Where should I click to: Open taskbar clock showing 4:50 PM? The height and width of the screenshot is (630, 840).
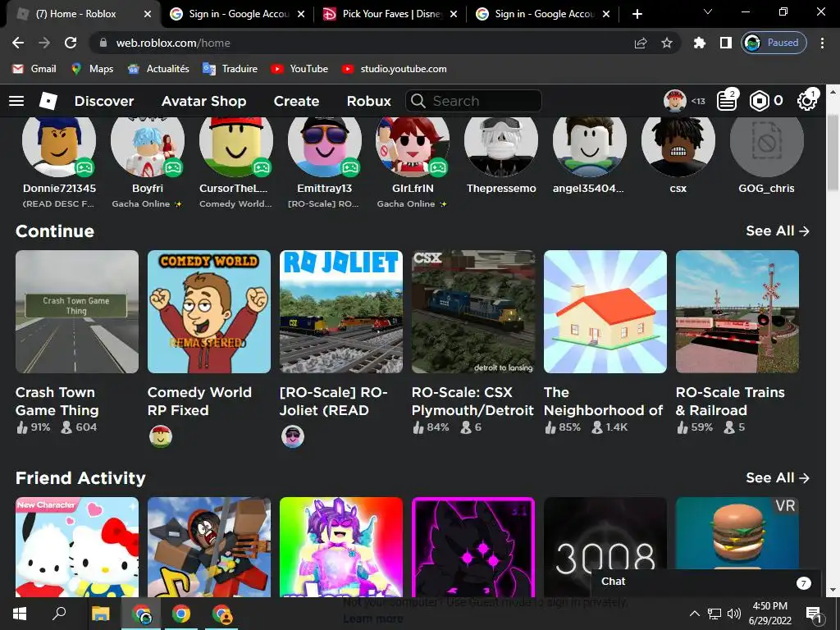click(769, 614)
